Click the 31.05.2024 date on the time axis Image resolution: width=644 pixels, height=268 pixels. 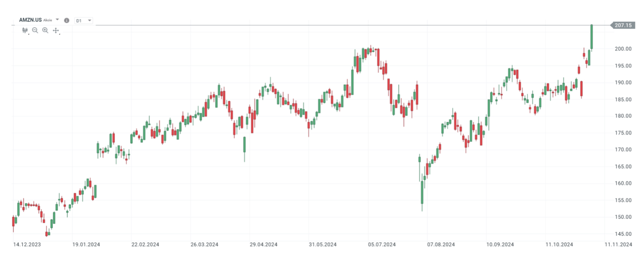(322, 244)
